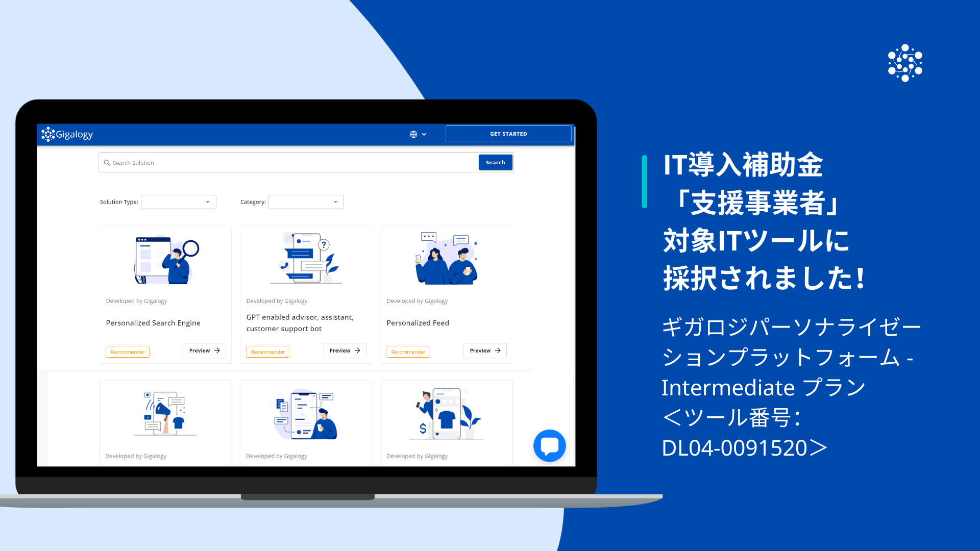Click the Recommender tag on Personalized Feed
Viewport: 980px width, 551px height.
[x=408, y=351]
